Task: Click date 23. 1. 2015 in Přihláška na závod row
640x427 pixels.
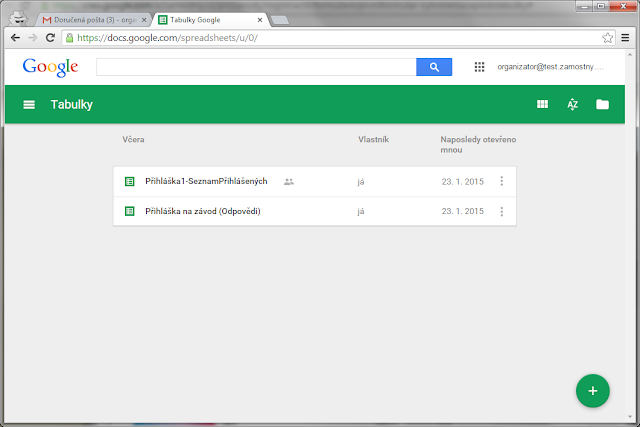Action: pos(462,211)
